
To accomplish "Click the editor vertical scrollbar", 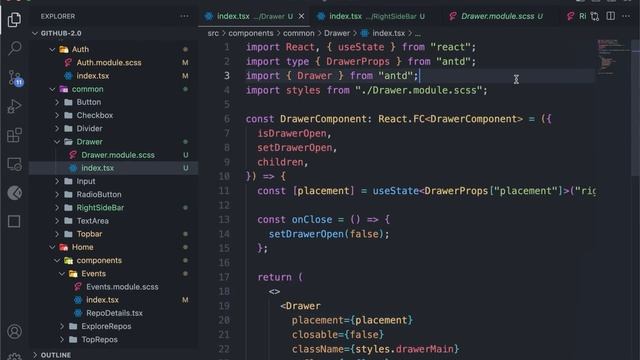I will (635, 108).
